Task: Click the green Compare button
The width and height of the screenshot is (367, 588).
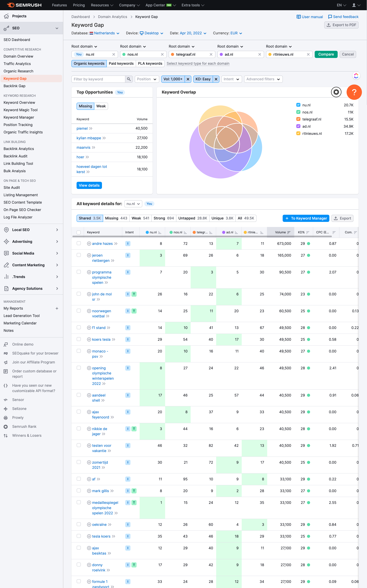Action: click(x=326, y=54)
